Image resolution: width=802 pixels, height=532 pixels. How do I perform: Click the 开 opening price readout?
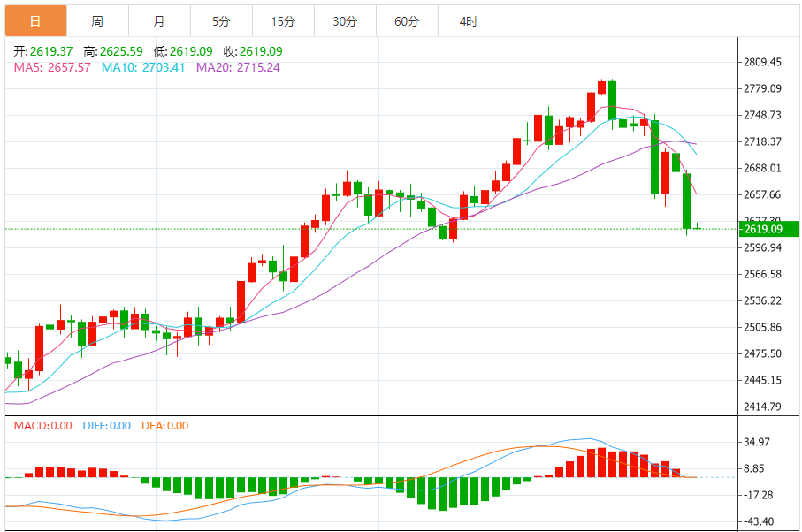pyautogui.click(x=43, y=51)
